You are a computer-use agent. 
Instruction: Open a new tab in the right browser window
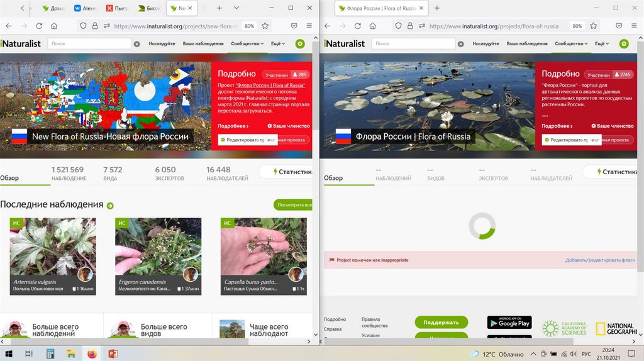click(x=437, y=8)
